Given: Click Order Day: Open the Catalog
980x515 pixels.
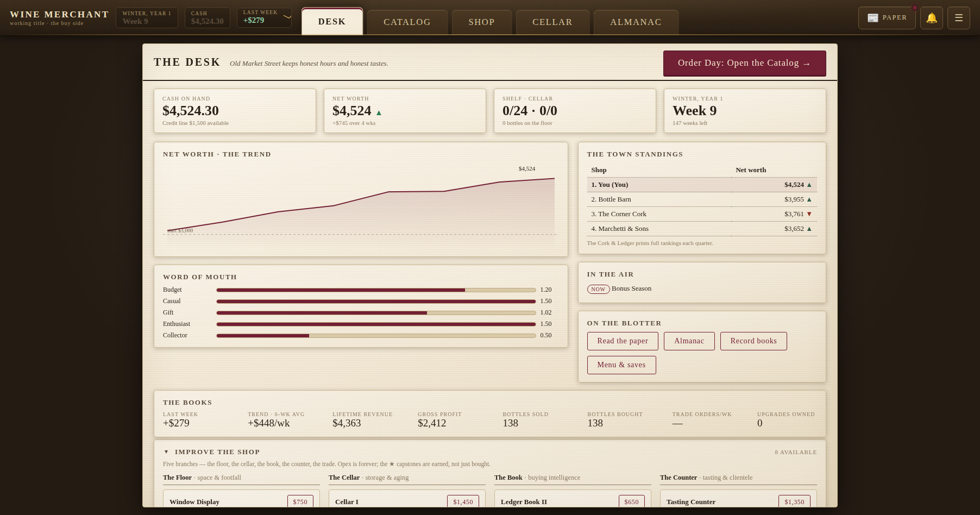Looking at the screenshot, I should [x=744, y=63].
